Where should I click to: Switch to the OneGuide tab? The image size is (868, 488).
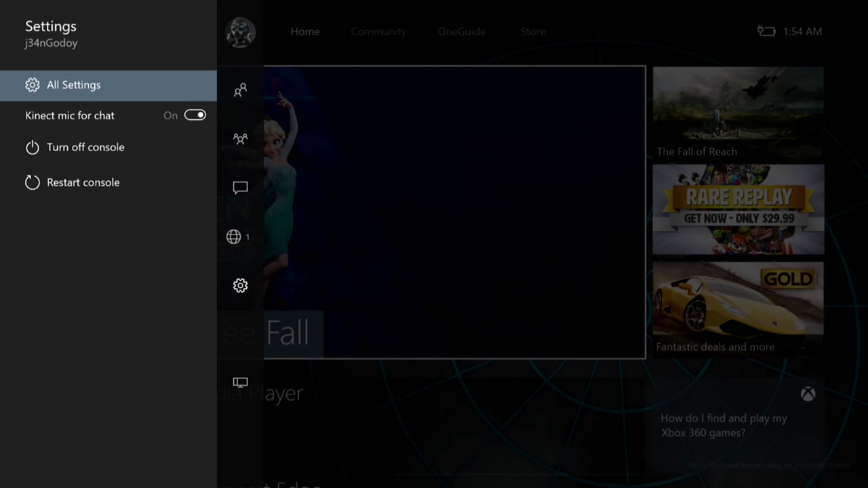pyautogui.click(x=462, y=32)
